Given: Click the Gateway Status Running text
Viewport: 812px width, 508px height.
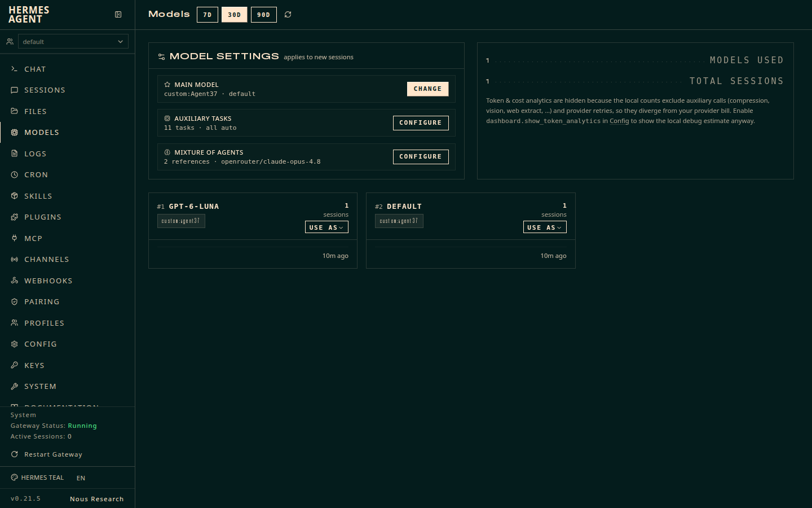Looking at the screenshot, I should (x=54, y=426).
